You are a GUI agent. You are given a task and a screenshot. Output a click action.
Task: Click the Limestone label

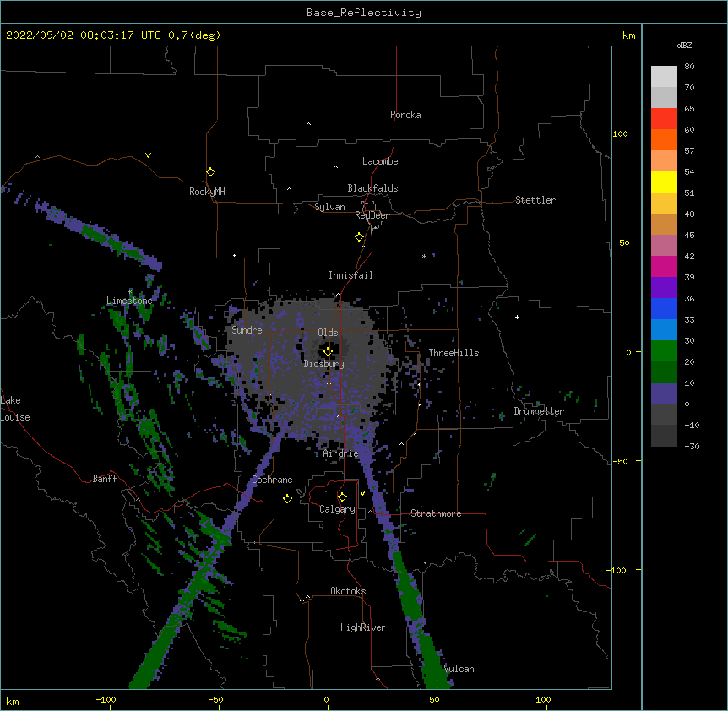tap(129, 301)
